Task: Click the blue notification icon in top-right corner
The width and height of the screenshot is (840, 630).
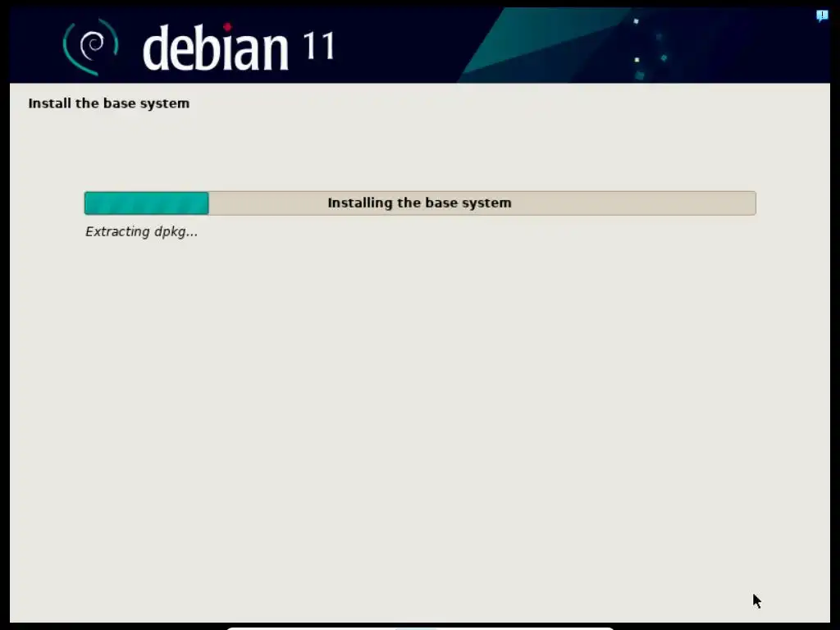Action: pos(822,16)
